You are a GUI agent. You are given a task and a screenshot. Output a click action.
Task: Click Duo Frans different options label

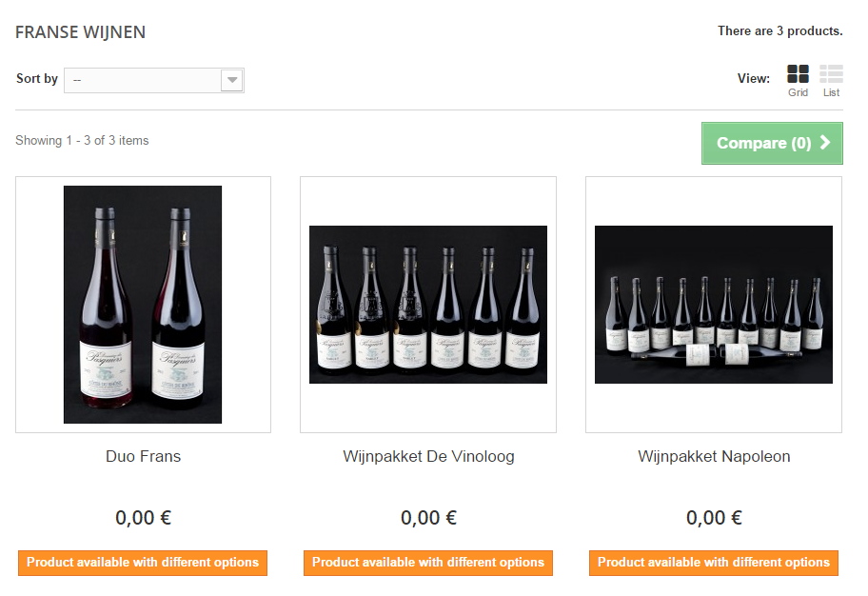(143, 563)
